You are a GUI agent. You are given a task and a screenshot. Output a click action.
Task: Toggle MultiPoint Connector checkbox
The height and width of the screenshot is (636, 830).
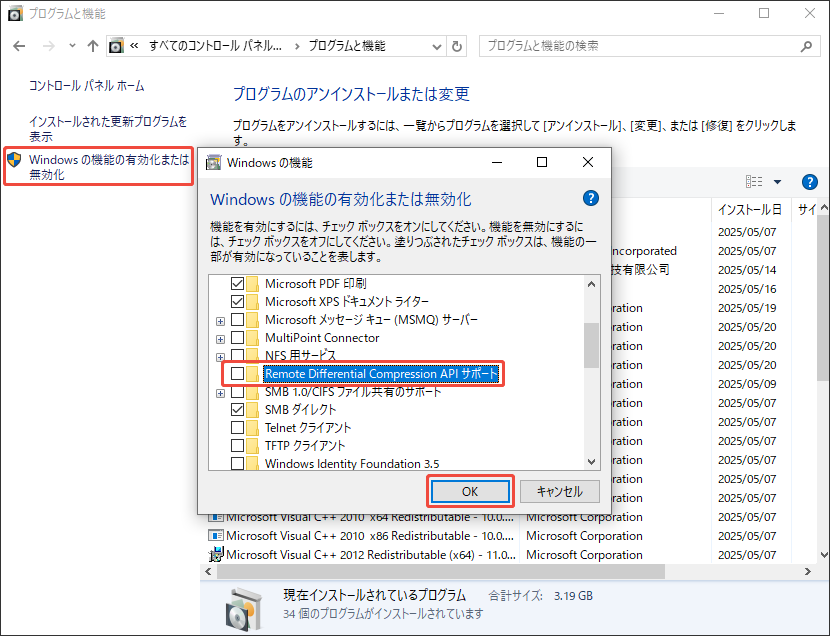[x=237, y=338]
